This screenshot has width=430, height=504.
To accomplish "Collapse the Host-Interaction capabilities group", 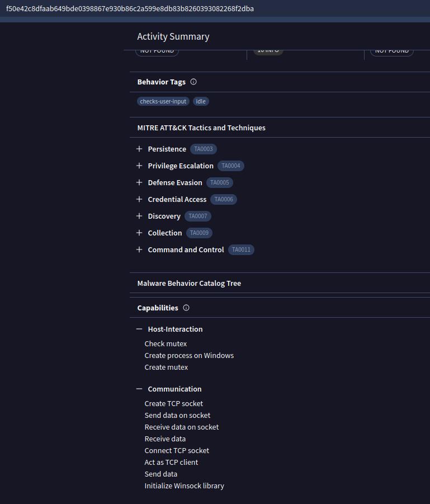I will (139, 329).
